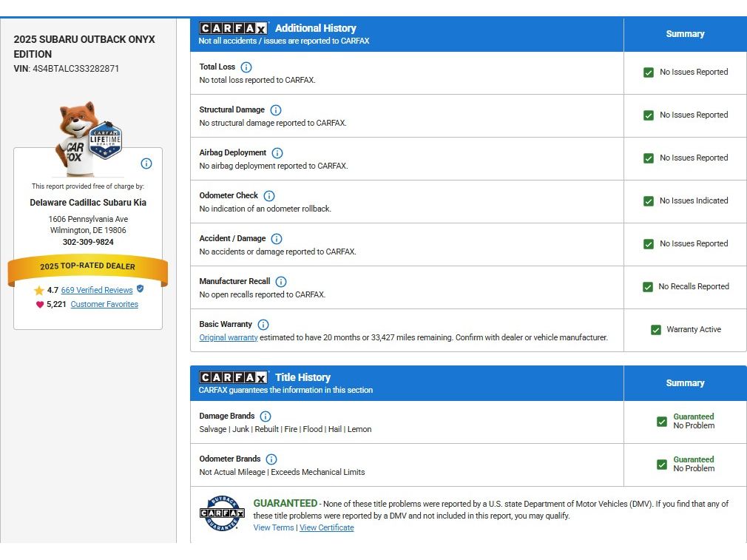
Task: Click the Accident / Damage green checkmark
Action: (649, 244)
